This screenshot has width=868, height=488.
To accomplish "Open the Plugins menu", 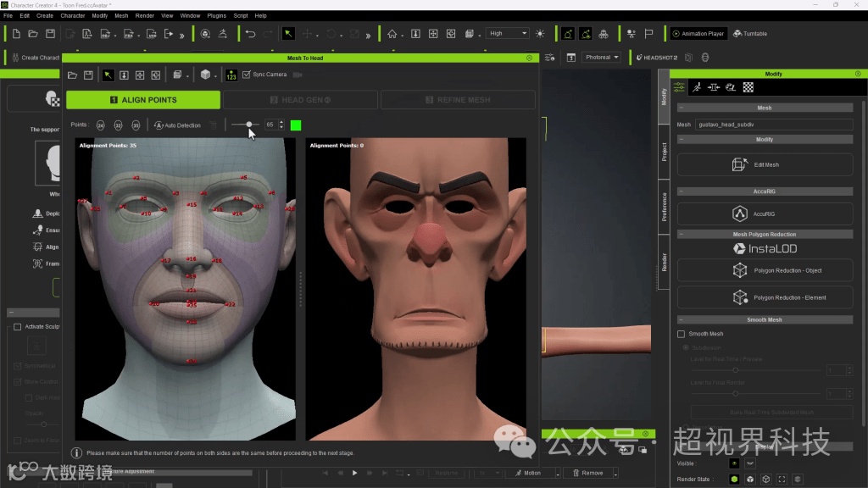I will point(216,15).
